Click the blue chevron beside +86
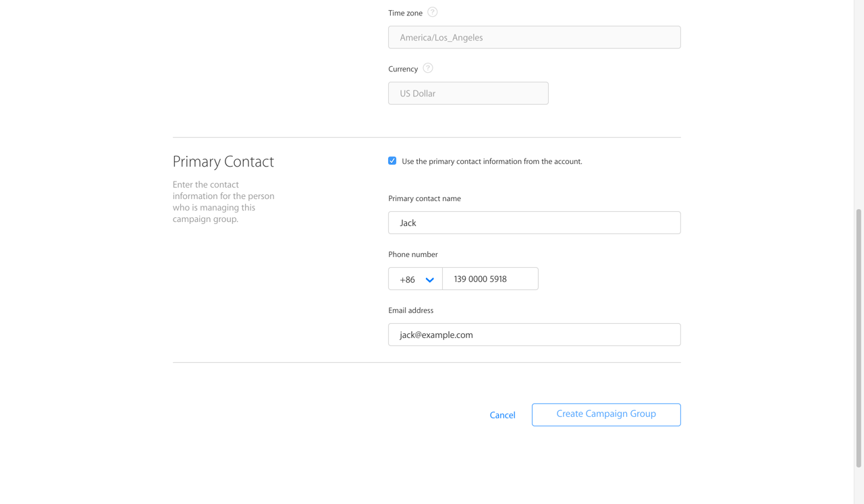Image resolution: width=864 pixels, height=504 pixels. click(429, 279)
